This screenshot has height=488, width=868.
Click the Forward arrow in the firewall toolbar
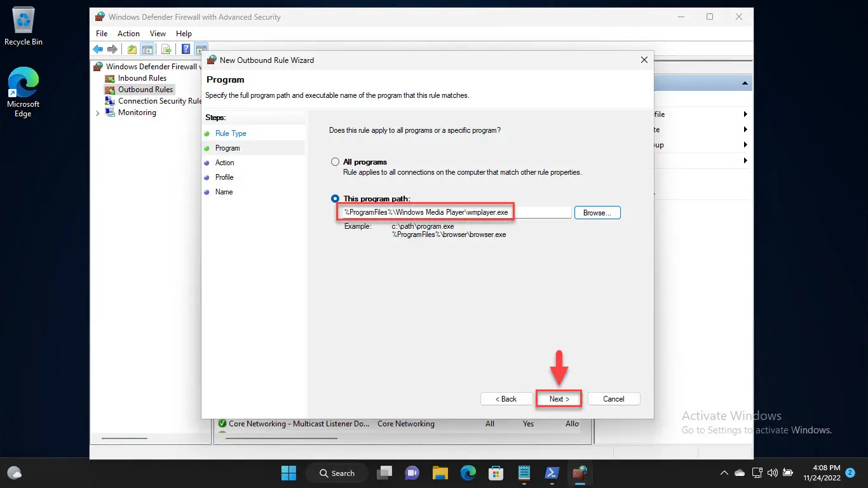coord(112,49)
